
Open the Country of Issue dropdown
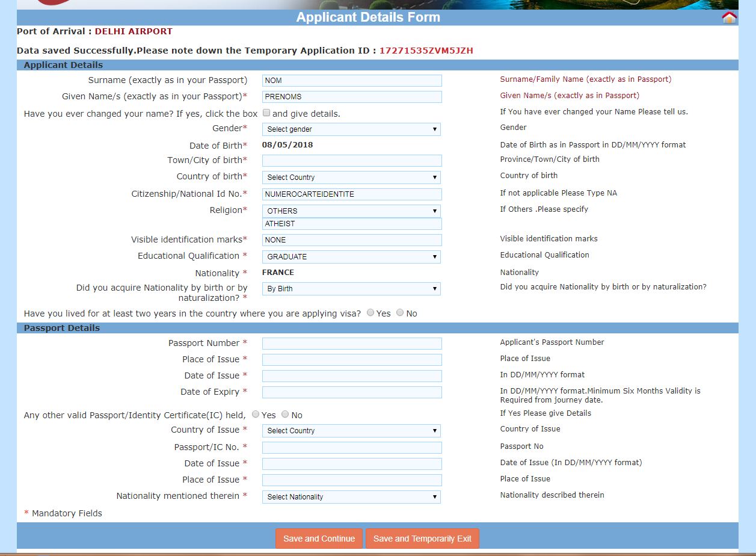[x=351, y=430]
